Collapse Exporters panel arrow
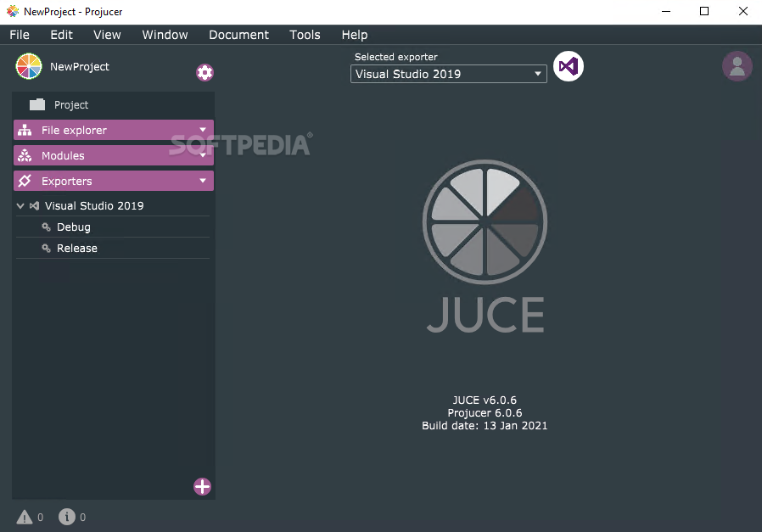The height and width of the screenshot is (532, 762). click(x=203, y=180)
